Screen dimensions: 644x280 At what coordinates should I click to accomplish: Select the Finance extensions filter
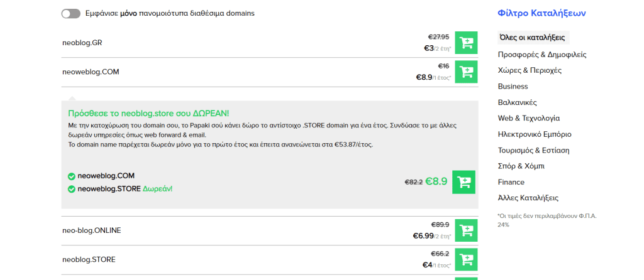[x=511, y=182]
